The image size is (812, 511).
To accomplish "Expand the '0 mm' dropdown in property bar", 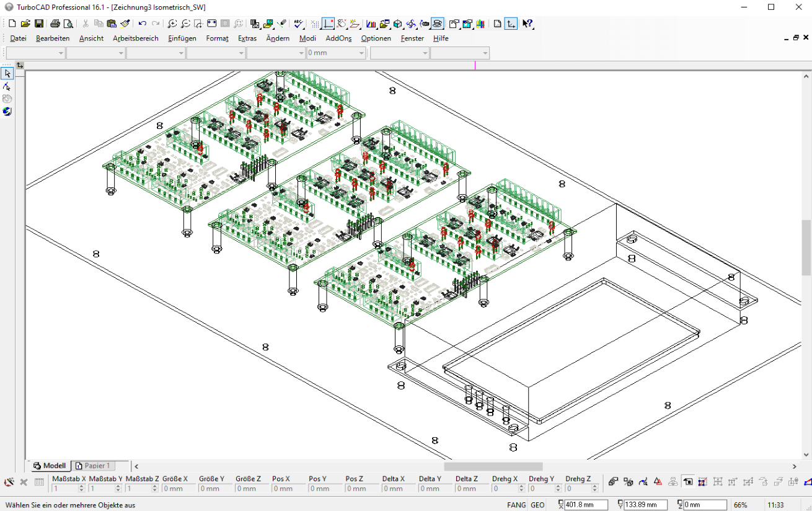I will coord(361,53).
